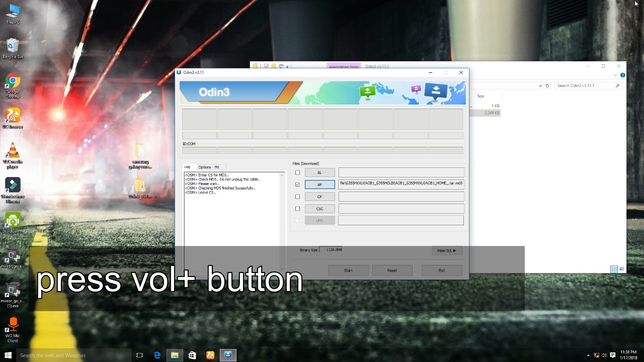Launch Google Chrome from the desktop
Screen dimensions: 644x362
[x=13, y=86]
